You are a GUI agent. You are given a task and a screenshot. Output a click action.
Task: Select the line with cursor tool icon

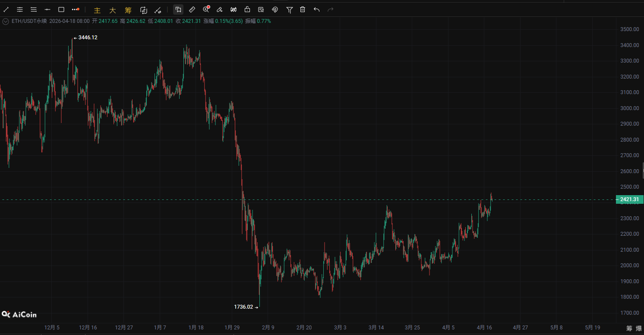[x=158, y=10]
